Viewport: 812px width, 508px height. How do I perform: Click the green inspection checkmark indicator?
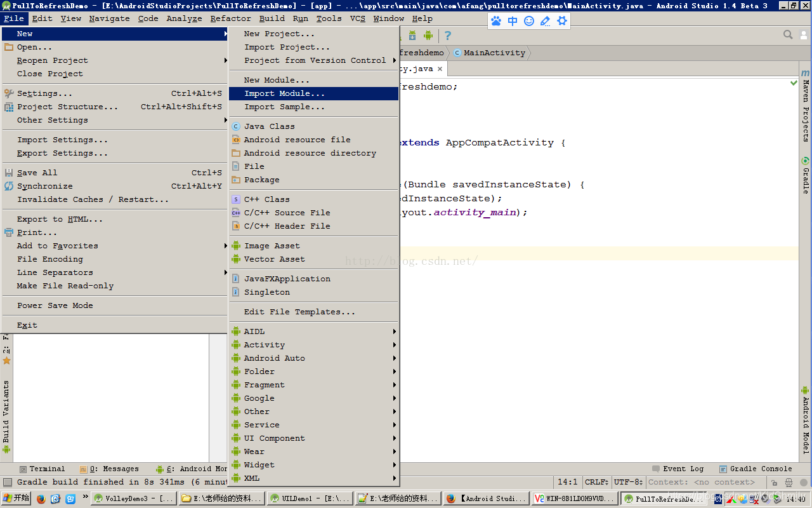click(x=794, y=83)
